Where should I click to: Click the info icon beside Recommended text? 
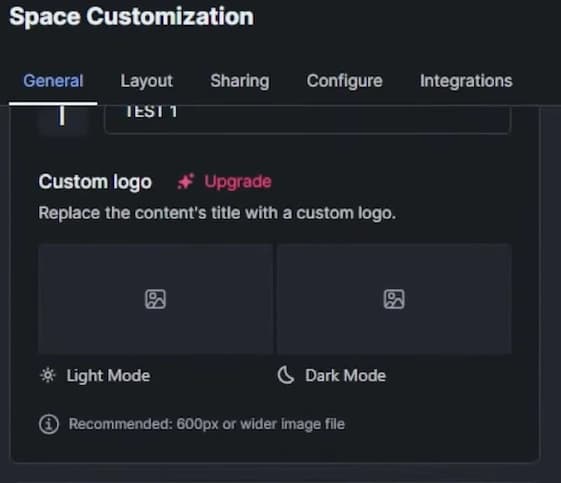tap(49, 424)
